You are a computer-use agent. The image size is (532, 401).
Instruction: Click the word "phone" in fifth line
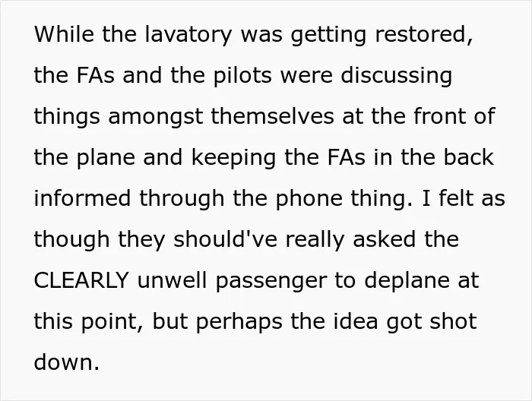[309, 199]
